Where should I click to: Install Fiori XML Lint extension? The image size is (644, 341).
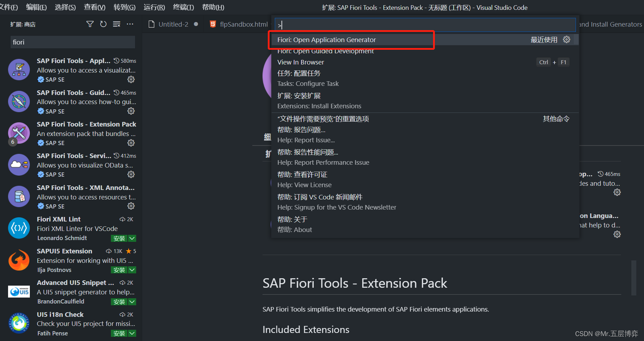click(x=119, y=238)
